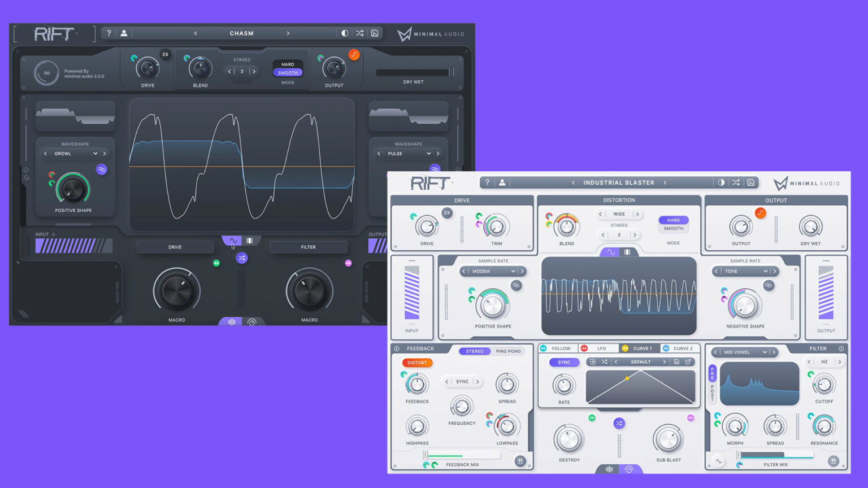Click the save preset icon beside the shuffle icon
Image resolution: width=868 pixels, height=488 pixels.
pos(751,182)
